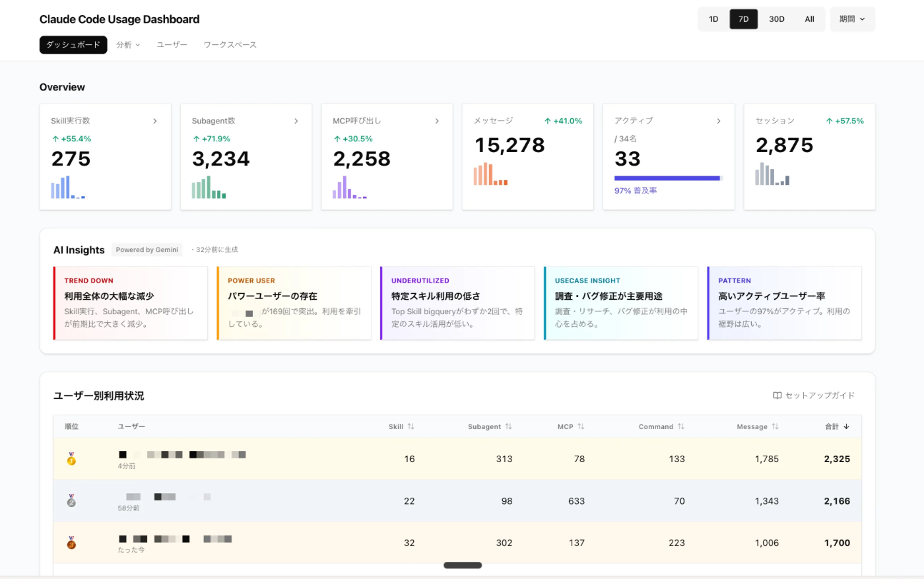Open the Subagent数 card chevron arrow
The height and width of the screenshot is (579, 924).
[296, 121]
